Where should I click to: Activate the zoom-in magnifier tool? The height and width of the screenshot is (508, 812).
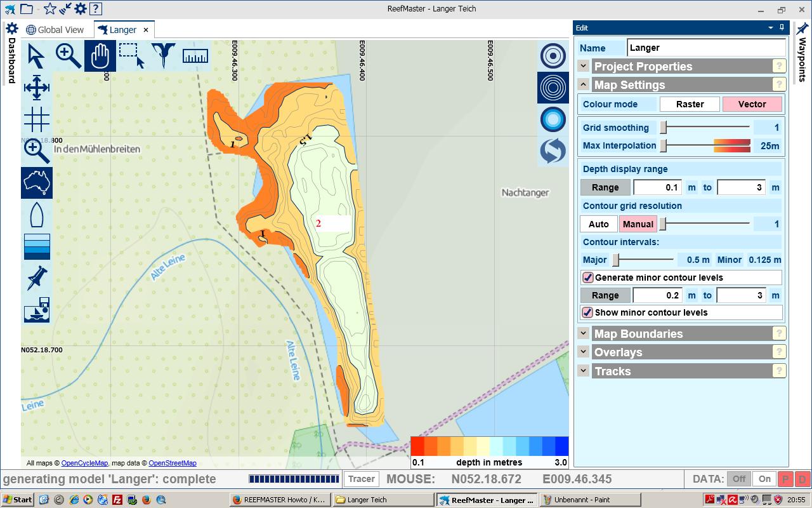coord(69,56)
